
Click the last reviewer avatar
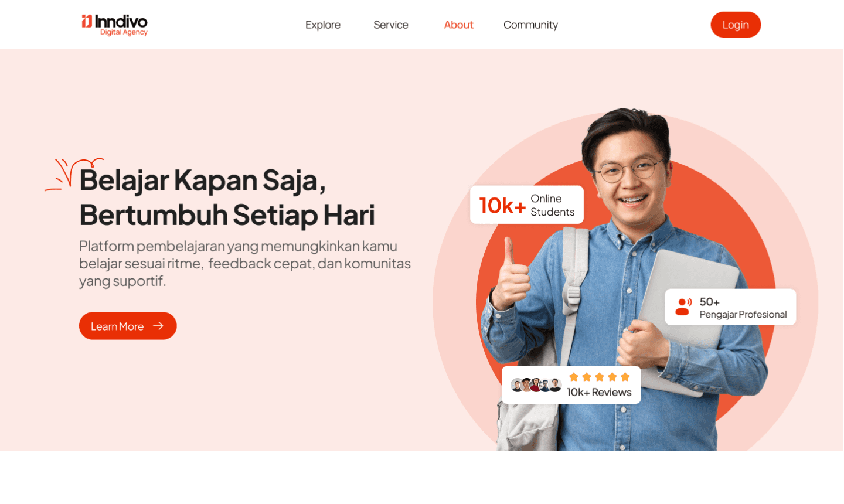tap(555, 385)
